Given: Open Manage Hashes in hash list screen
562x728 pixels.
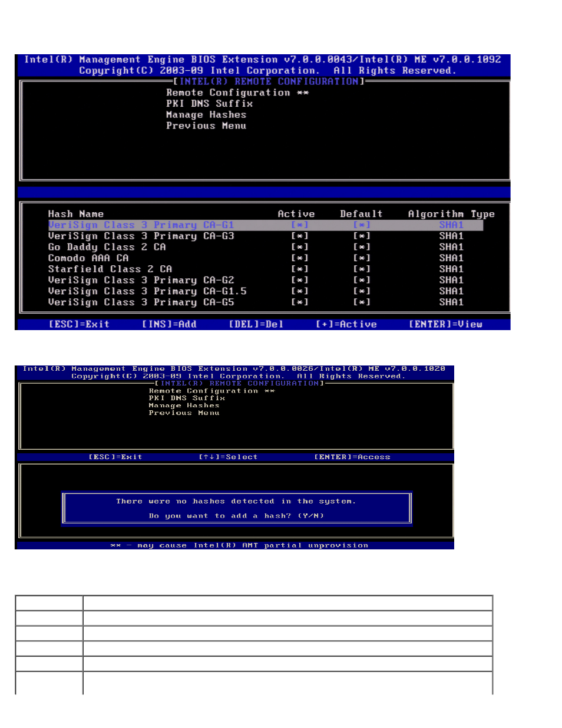Looking at the screenshot, I should click(206, 115).
